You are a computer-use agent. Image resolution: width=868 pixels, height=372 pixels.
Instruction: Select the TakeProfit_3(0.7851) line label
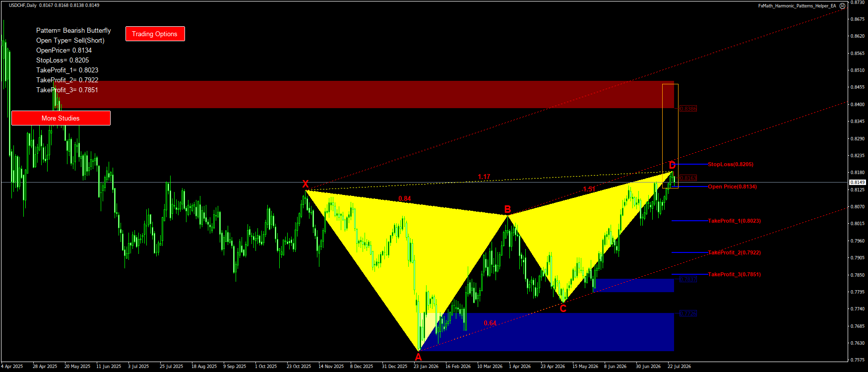[x=735, y=274]
